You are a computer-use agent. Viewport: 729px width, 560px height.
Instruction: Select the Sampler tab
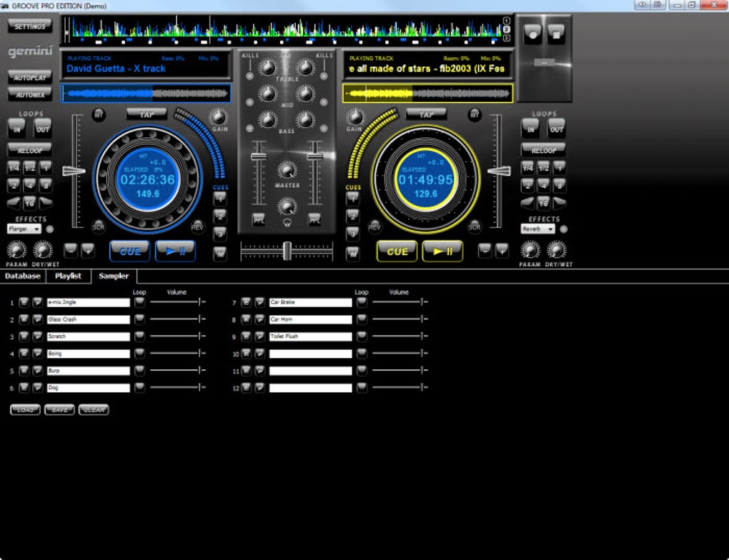[114, 276]
